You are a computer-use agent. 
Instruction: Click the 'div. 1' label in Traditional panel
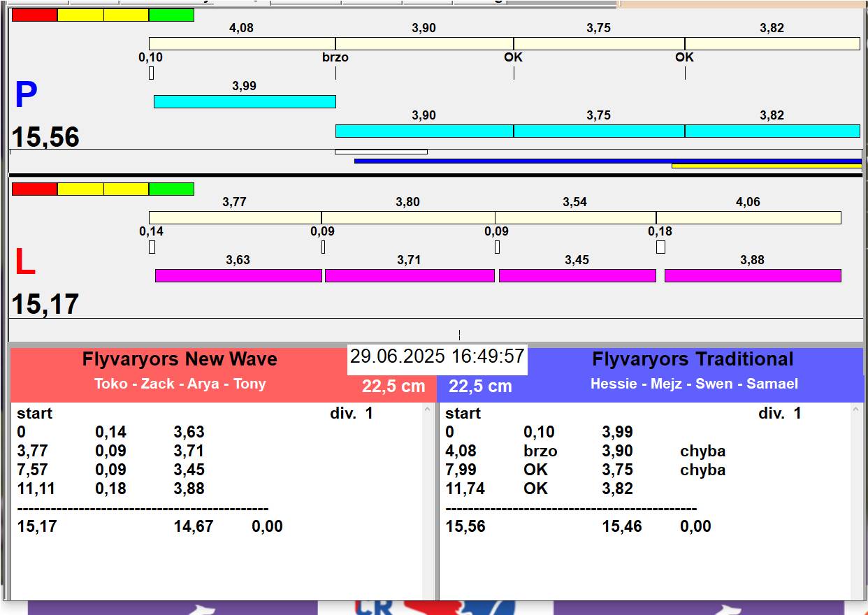pyautogui.click(x=780, y=414)
